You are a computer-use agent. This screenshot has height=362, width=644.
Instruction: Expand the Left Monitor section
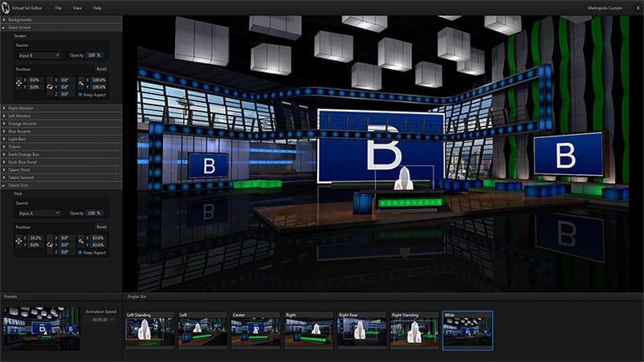tap(61, 116)
